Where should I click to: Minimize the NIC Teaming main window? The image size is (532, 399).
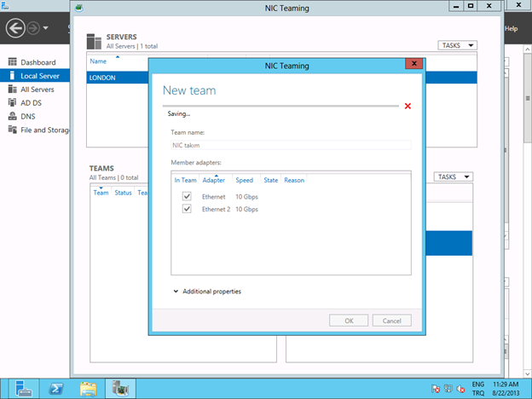pyautogui.click(x=456, y=6)
